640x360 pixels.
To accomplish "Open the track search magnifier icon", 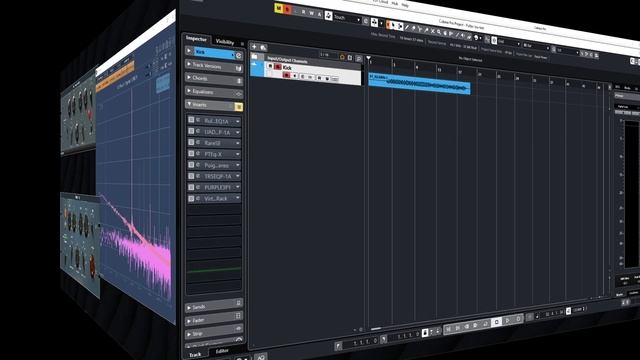I will point(358,59).
